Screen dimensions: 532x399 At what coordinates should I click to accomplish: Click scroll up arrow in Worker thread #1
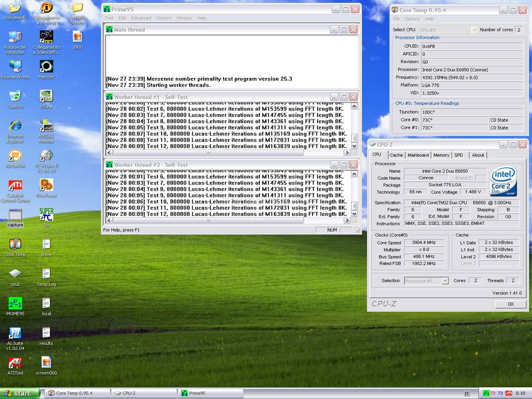[354, 106]
